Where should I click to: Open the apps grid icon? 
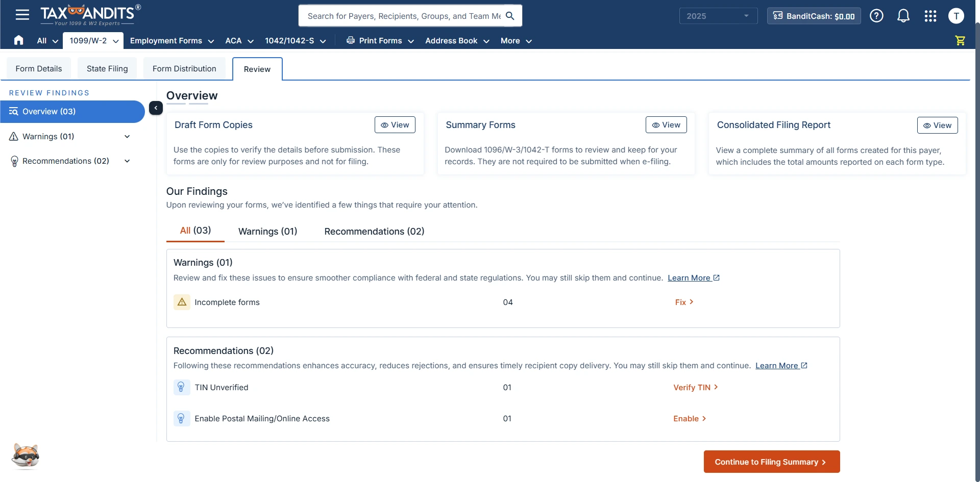pos(930,16)
